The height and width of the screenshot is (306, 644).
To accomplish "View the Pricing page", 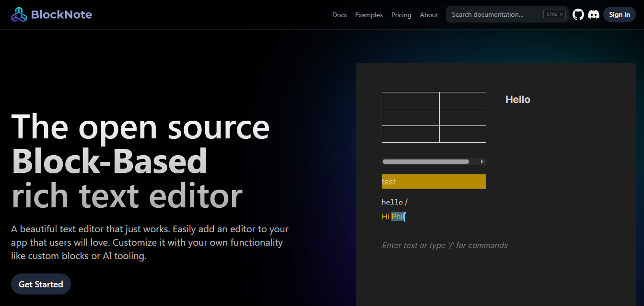I will click(x=401, y=15).
